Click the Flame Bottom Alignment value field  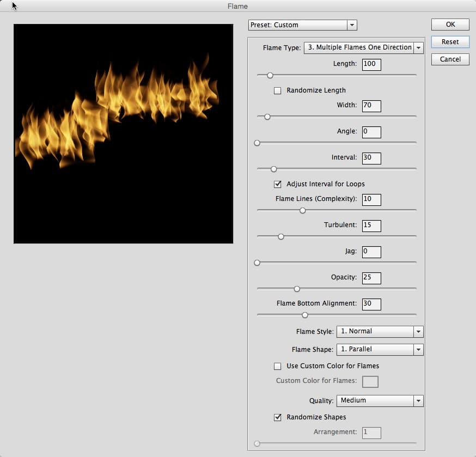pyautogui.click(x=371, y=304)
